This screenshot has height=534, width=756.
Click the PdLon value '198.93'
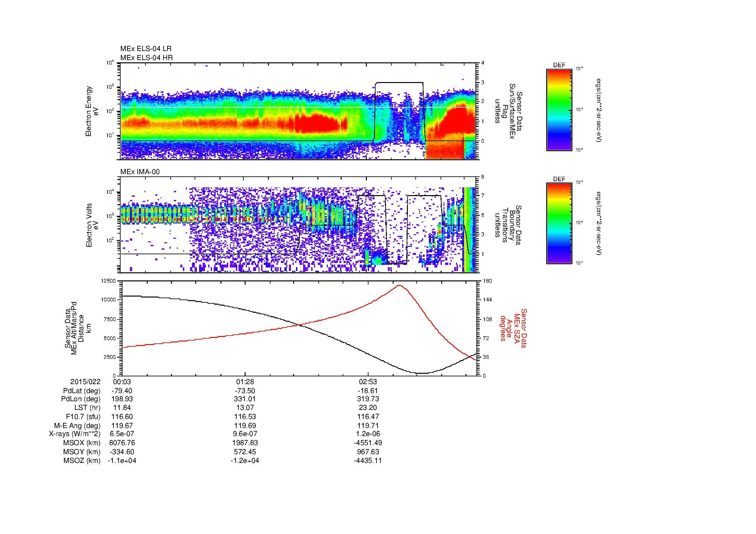click(x=122, y=399)
